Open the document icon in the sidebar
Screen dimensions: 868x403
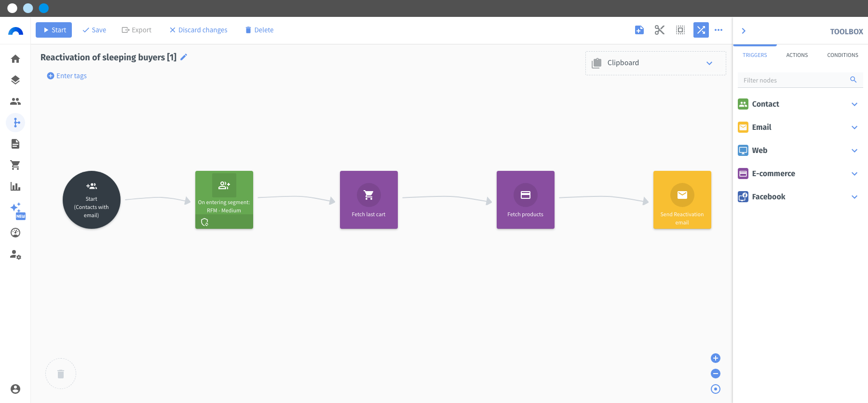(x=15, y=144)
